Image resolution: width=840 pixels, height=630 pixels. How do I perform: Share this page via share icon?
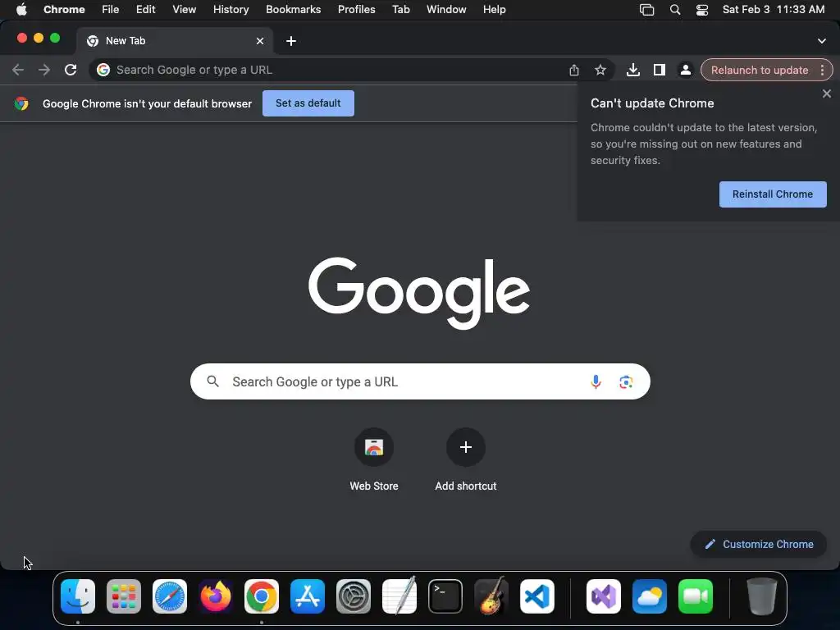point(573,70)
